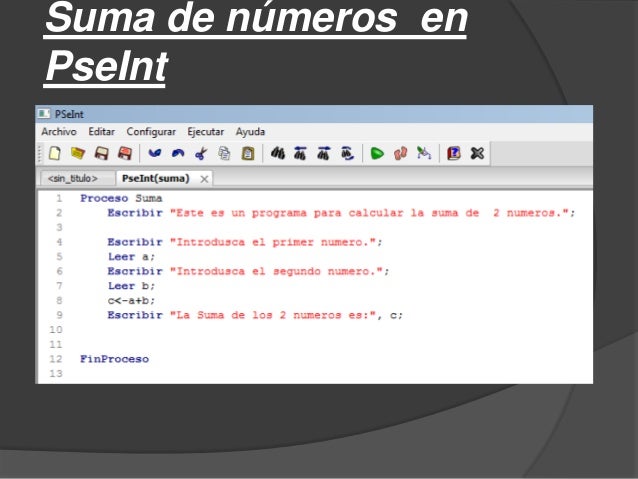This screenshot has width=638, height=479.
Task: Click line number 13 in the margin
Action: [x=56, y=374]
